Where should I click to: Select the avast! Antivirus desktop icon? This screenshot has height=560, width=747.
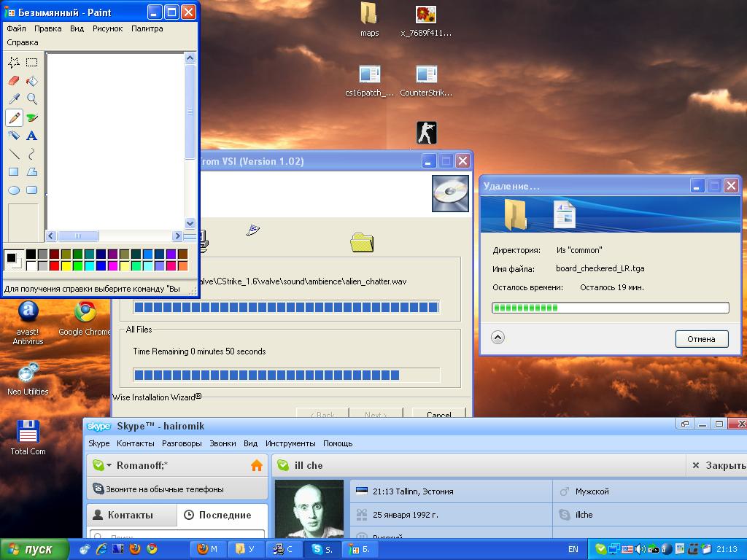[28, 322]
